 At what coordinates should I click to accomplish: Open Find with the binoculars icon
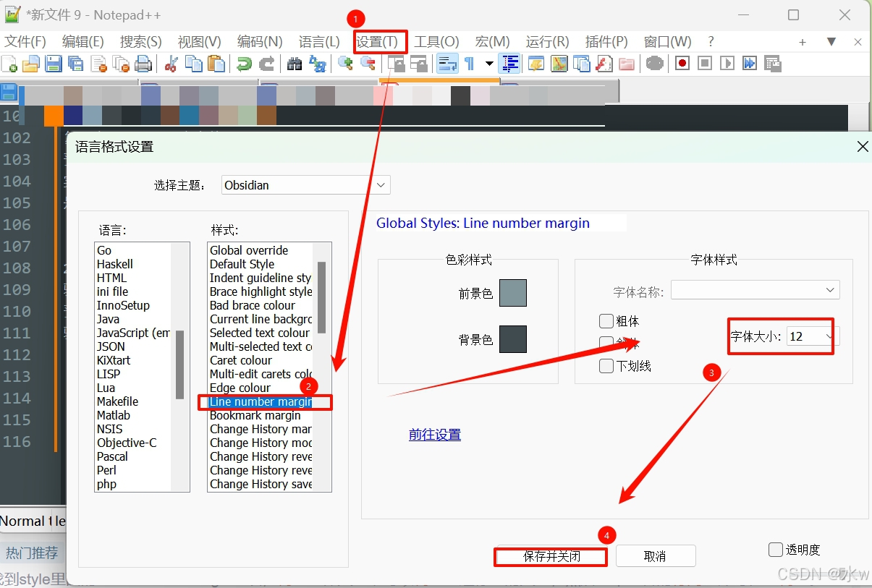point(295,64)
